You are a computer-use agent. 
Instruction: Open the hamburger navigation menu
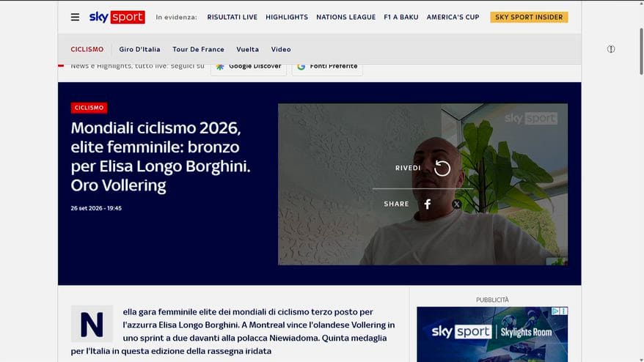(x=75, y=18)
